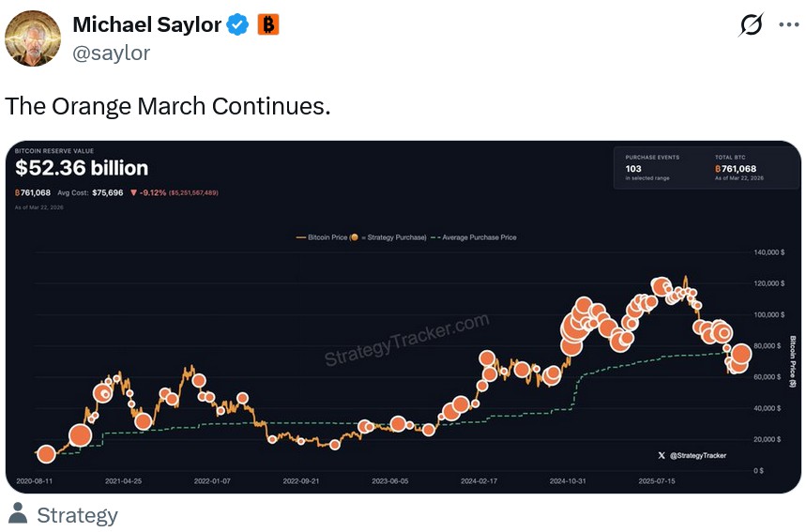Click the orange Bitcoin affiliate badge
The width and height of the screenshot is (806, 532).
click(x=268, y=24)
